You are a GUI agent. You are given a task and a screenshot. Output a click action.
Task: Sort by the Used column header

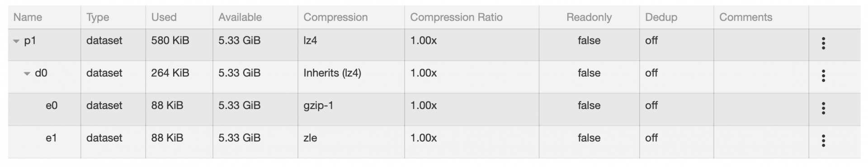click(164, 17)
